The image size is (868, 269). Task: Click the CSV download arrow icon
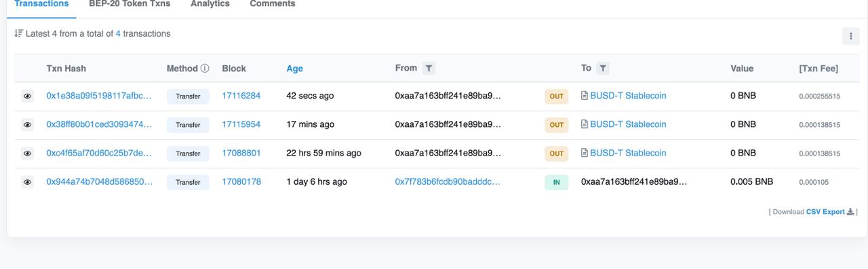(850, 212)
